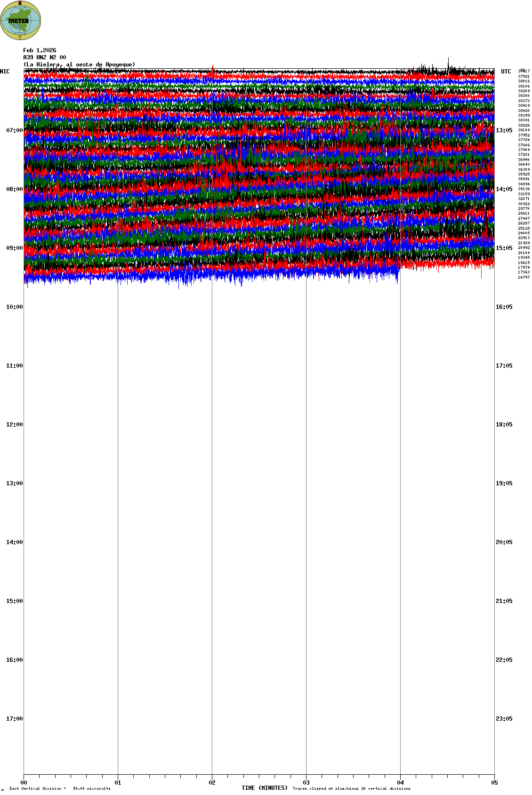Click the A39 HNZ N2 00 station label
Screen dimensions: 532x795
click(45, 57)
